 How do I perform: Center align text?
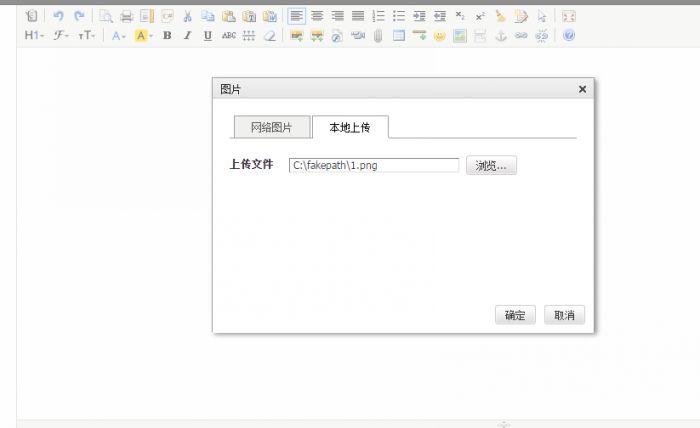click(x=317, y=16)
